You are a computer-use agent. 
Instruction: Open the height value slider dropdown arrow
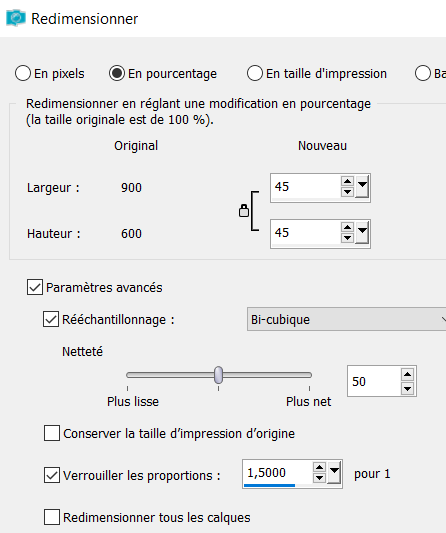[362, 233]
